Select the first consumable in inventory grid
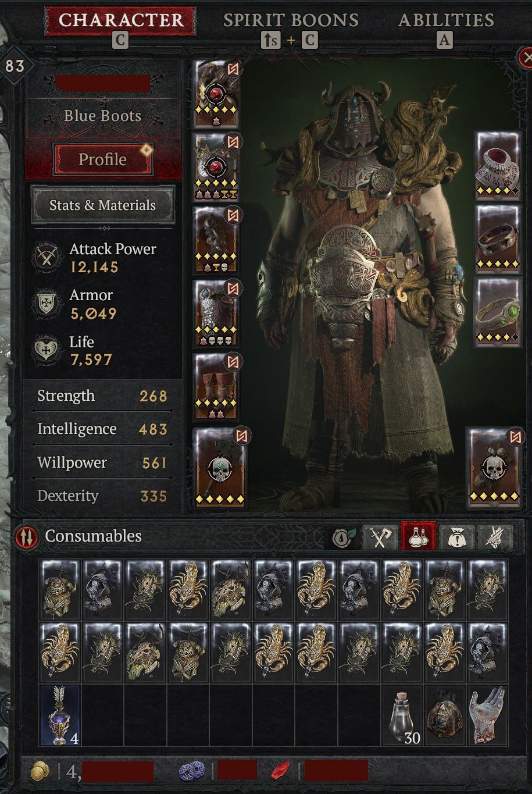The image size is (532, 794). click(60, 589)
